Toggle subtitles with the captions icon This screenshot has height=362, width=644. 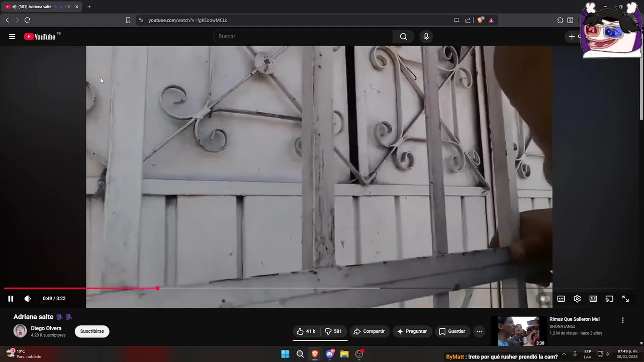[x=561, y=299]
